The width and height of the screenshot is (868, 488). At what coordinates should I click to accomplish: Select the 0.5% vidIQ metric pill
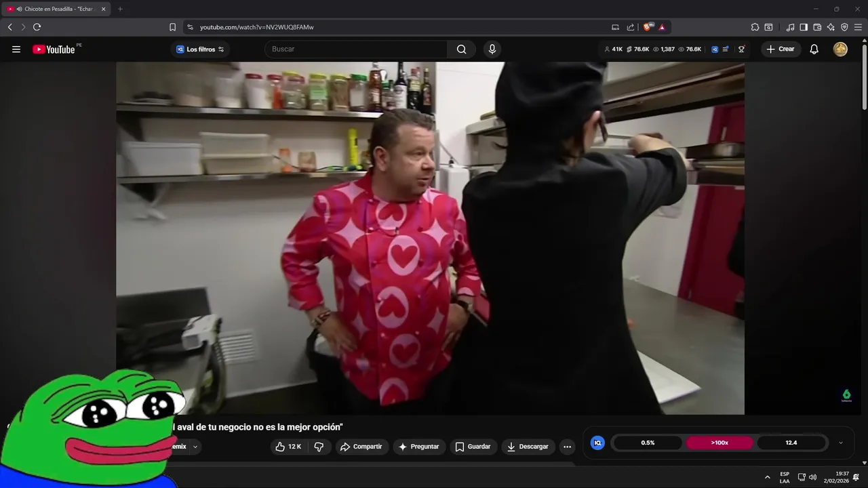[x=648, y=443]
